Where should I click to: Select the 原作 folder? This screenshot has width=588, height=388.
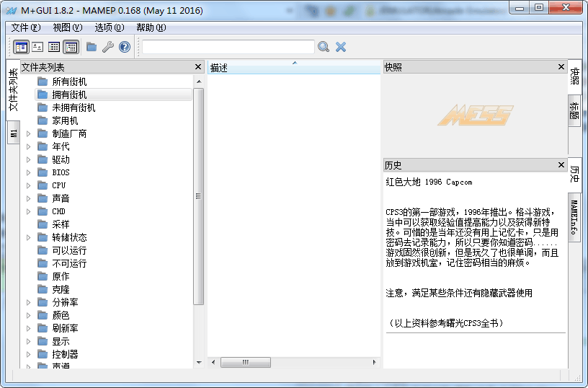[x=61, y=276]
